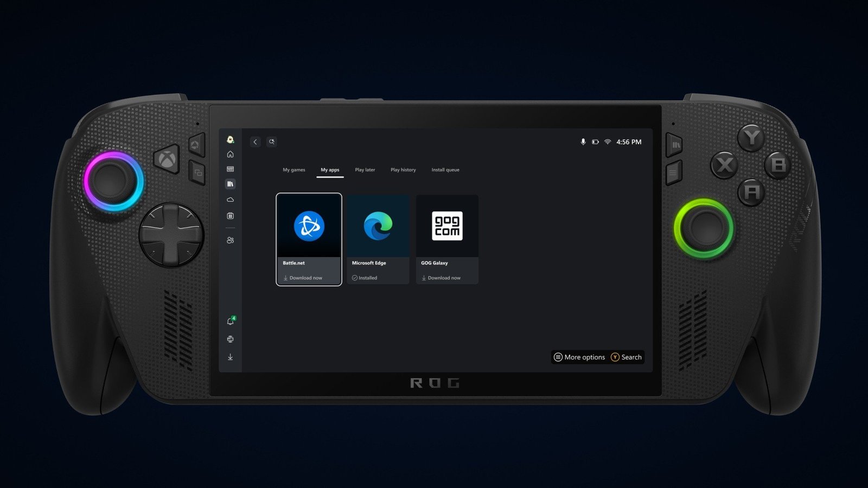The height and width of the screenshot is (488, 868).
Task: Open the More options menu at bottom right
Action: [x=579, y=357]
